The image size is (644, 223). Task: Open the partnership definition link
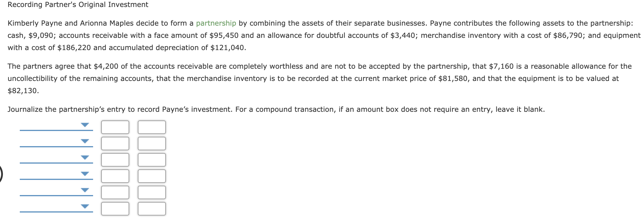216,23
